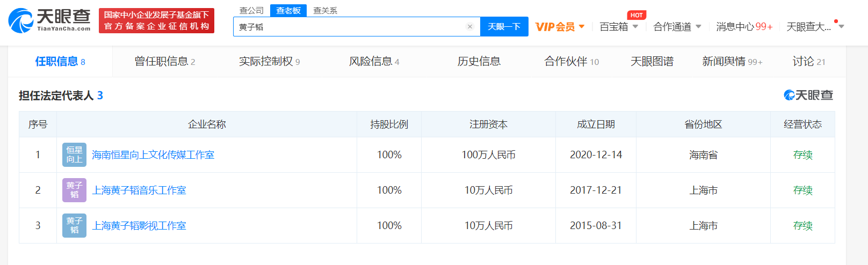This screenshot has height=265, width=868.
Task: Click the 海南省 region cell
Action: (703, 155)
